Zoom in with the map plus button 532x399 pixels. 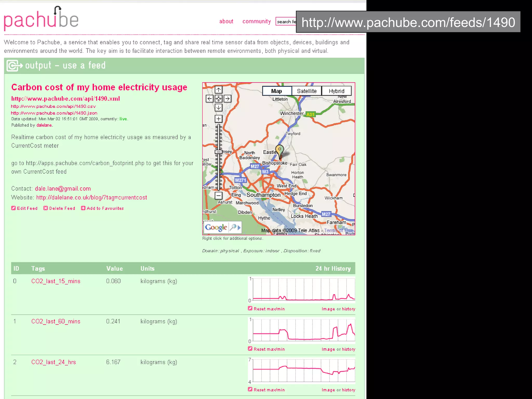[218, 119]
